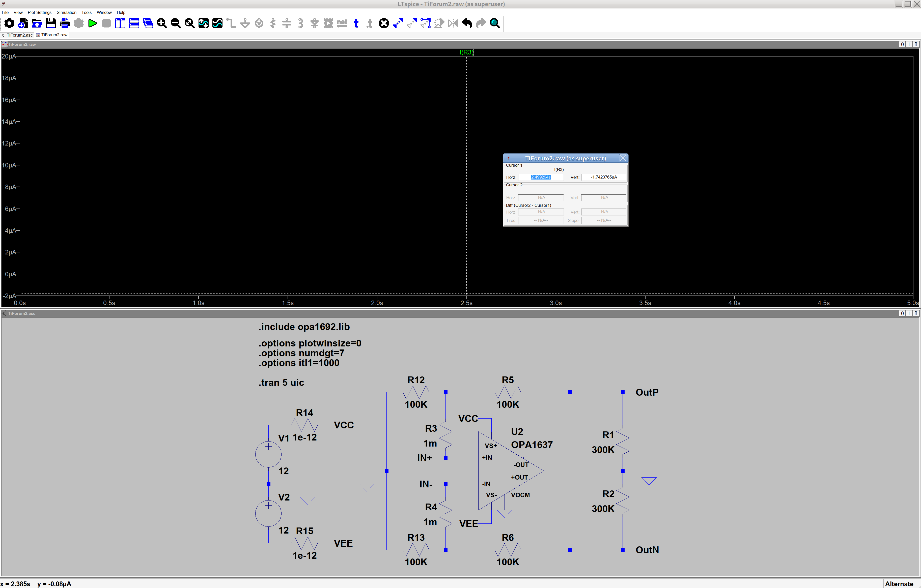
Task: Switch to the TiForum2.asc tab
Action: [18, 35]
